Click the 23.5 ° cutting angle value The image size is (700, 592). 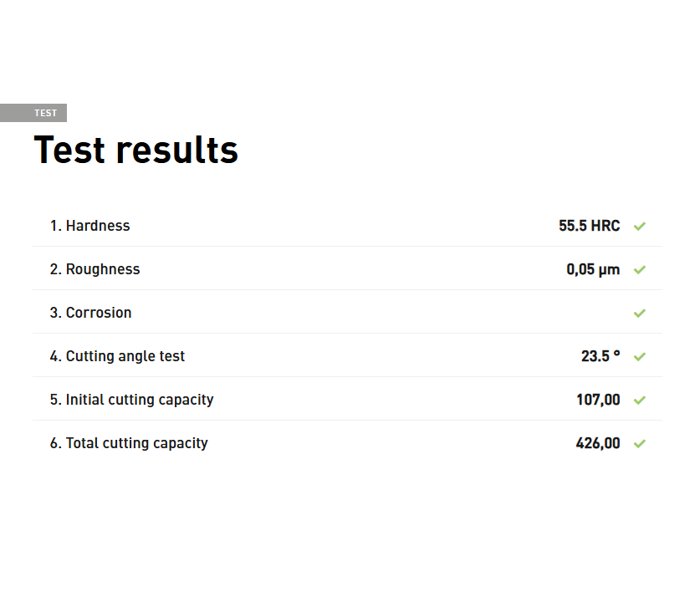[x=600, y=356]
